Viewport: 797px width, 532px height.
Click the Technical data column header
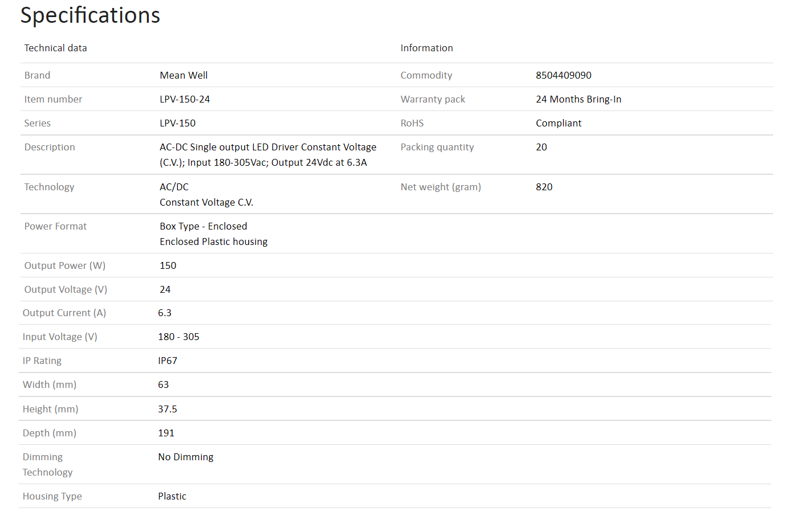(x=55, y=48)
